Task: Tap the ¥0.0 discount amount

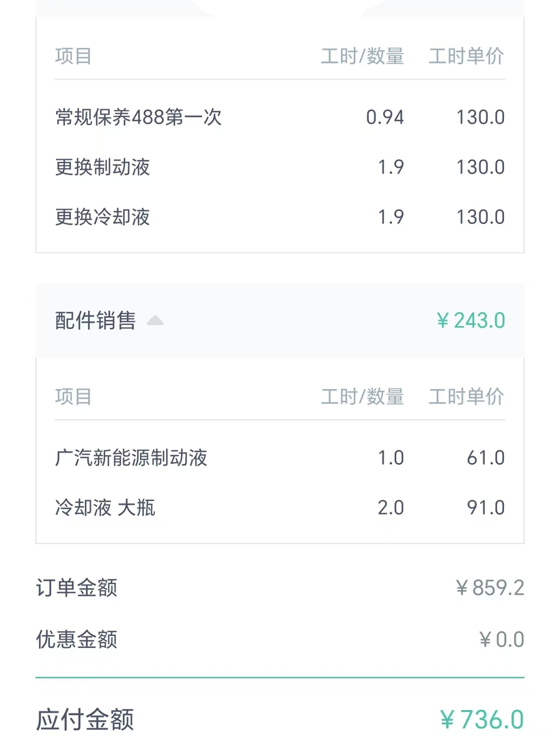Action: 501,640
